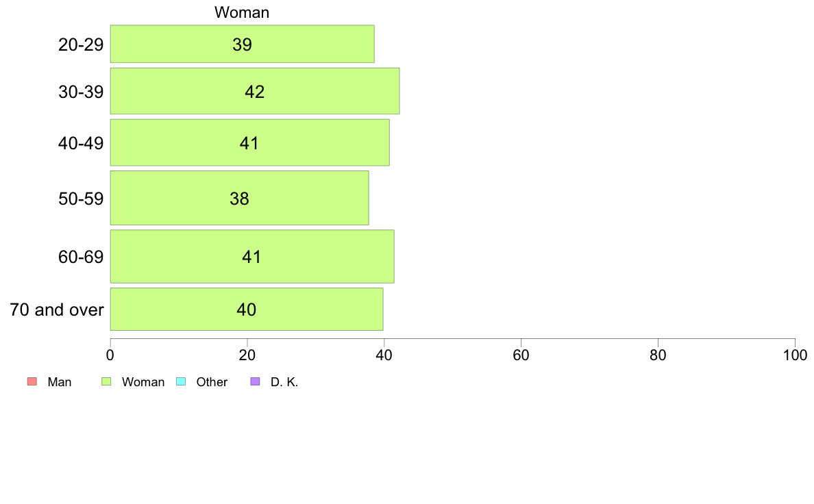Click the purple D. K. legend swatch
Screen dimensions: 814x504
tap(256, 381)
